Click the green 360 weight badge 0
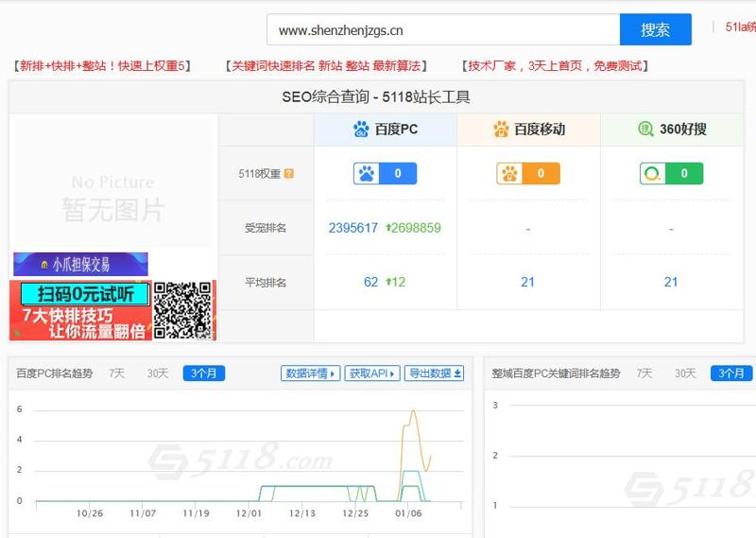This screenshot has width=756, height=538. point(671,174)
